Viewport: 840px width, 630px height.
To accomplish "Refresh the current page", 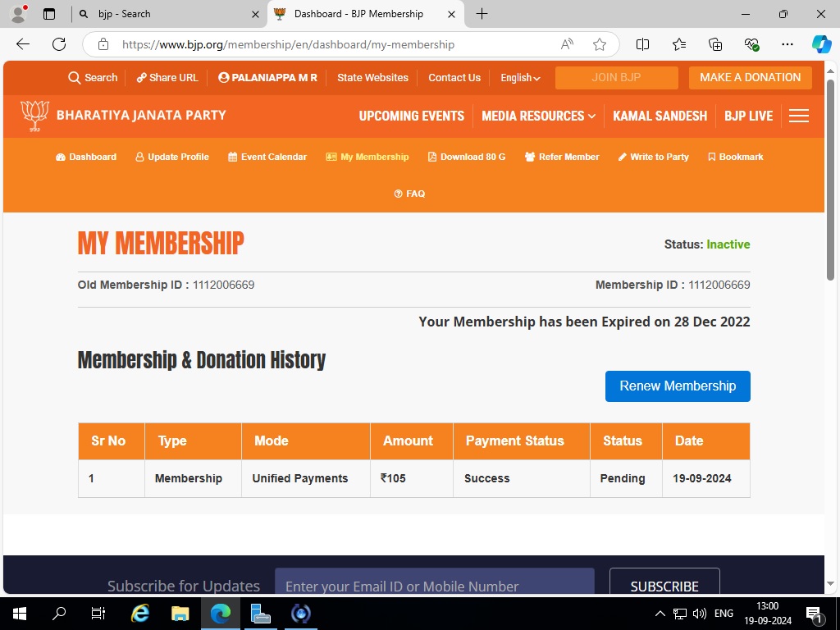I will [x=59, y=44].
